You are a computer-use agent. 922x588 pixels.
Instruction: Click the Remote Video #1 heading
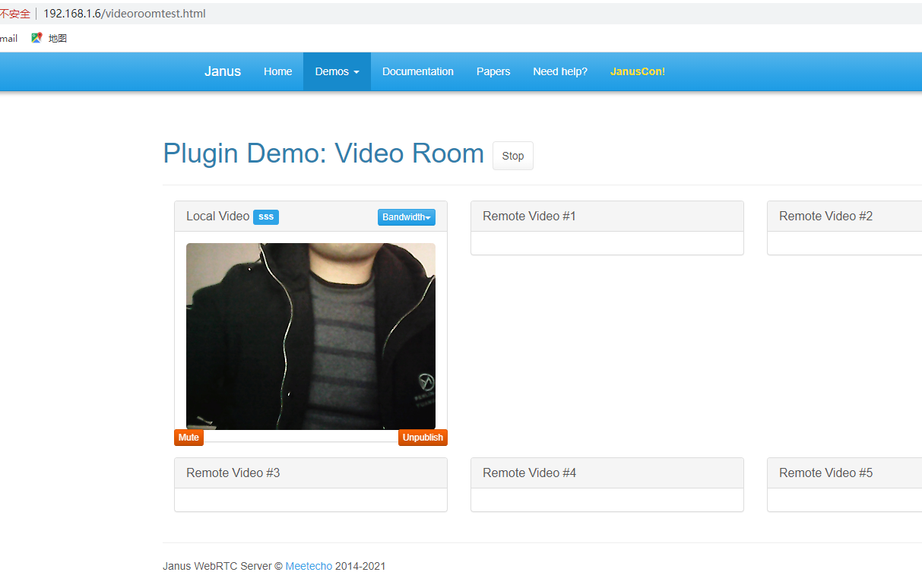529,217
